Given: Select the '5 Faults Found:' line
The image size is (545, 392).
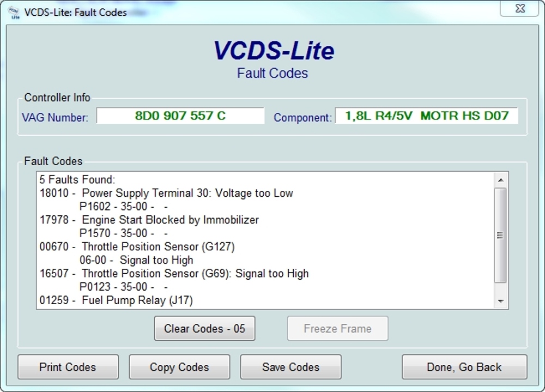Looking at the screenshot, I should [x=77, y=179].
